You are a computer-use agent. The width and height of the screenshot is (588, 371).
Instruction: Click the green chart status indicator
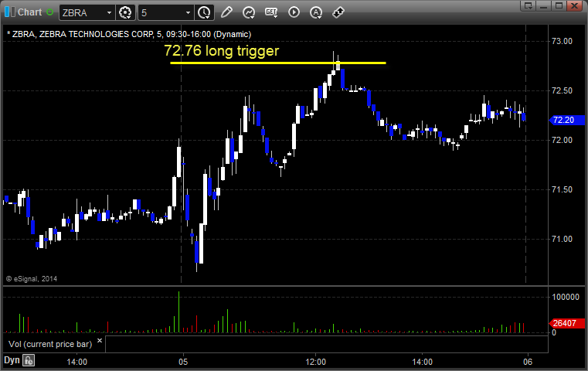click(x=50, y=12)
